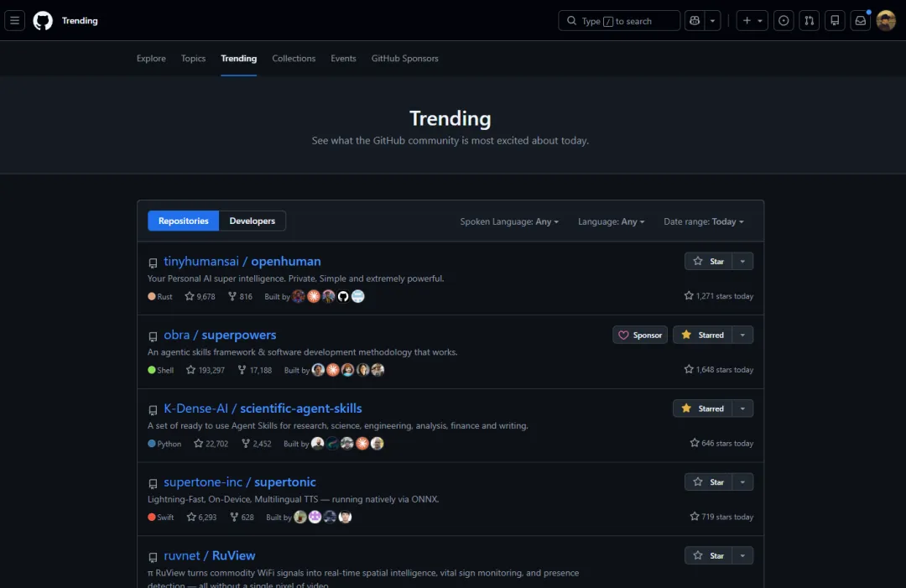Screen dimensions: 906x588
Task: Open the Repositories icon in header
Action: pyautogui.click(x=835, y=21)
